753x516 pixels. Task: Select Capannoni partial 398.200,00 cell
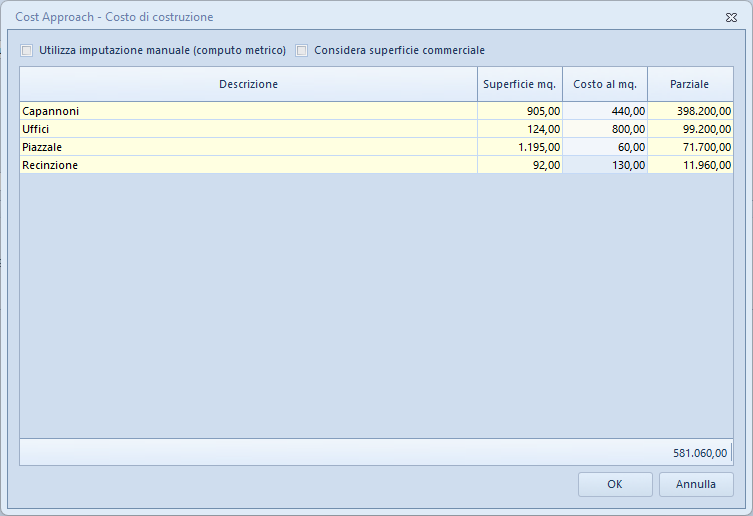[x=690, y=111]
